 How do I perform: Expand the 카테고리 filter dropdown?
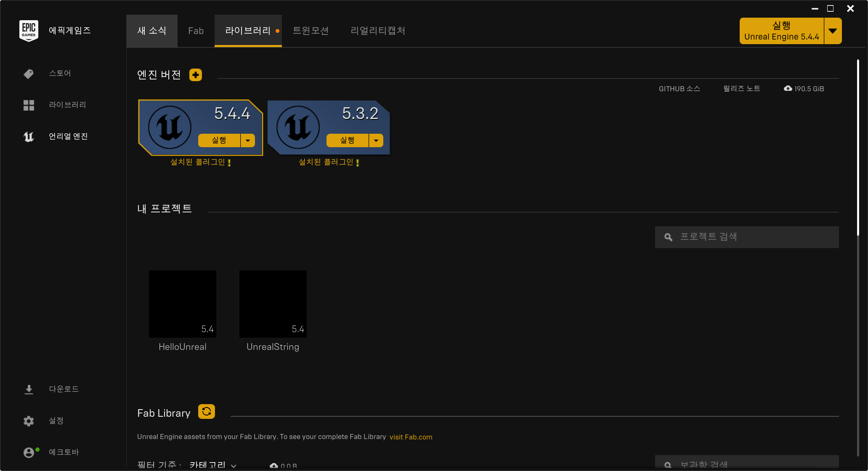(212, 465)
